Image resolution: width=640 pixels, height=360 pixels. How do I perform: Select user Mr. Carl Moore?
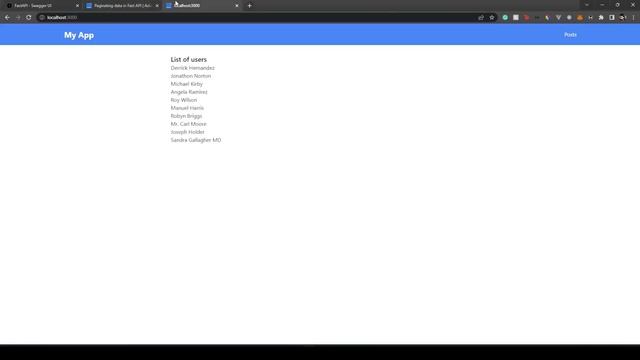pyautogui.click(x=189, y=124)
